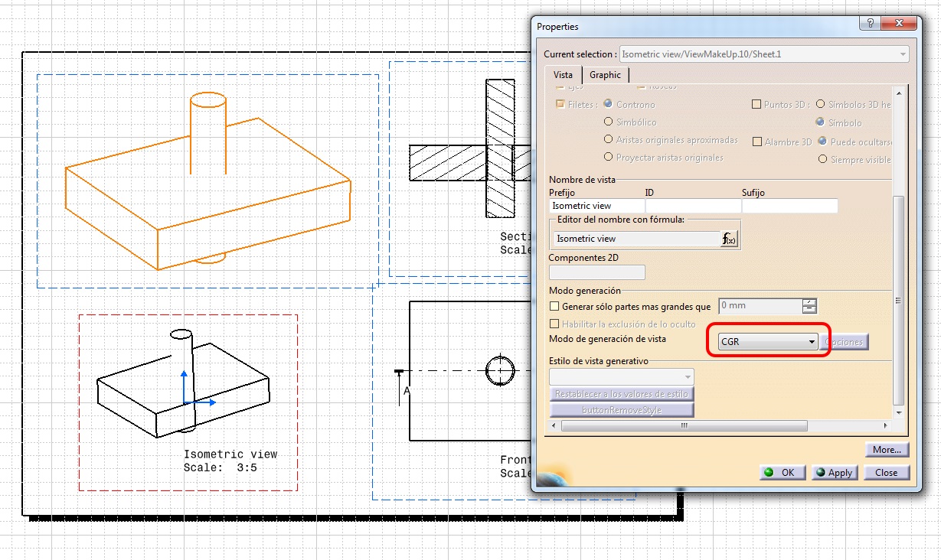
Task: Toggle the Filetes checkbox
Action: pyautogui.click(x=560, y=104)
